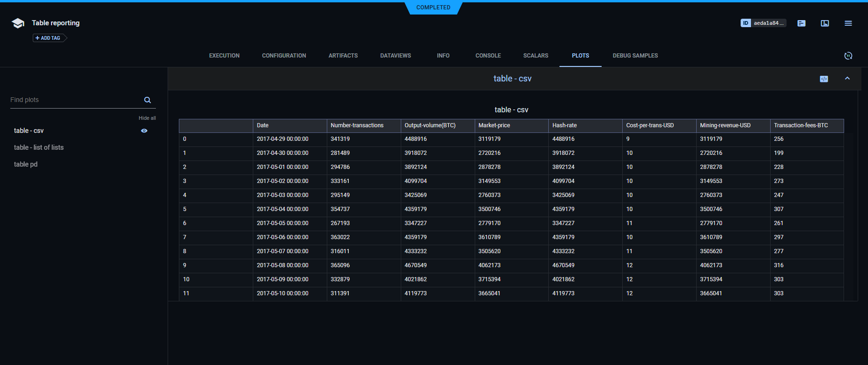Open the DEBUG SAMPLES tab
Screen dimensions: 868x365
tap(635, 56)
